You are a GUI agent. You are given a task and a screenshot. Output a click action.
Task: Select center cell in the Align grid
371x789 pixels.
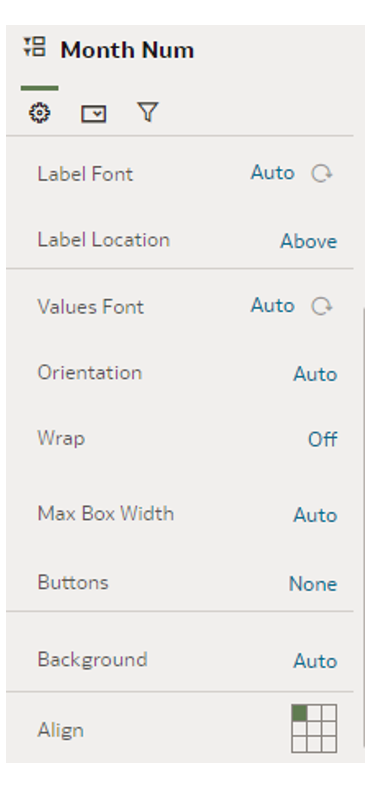[314, 728]
